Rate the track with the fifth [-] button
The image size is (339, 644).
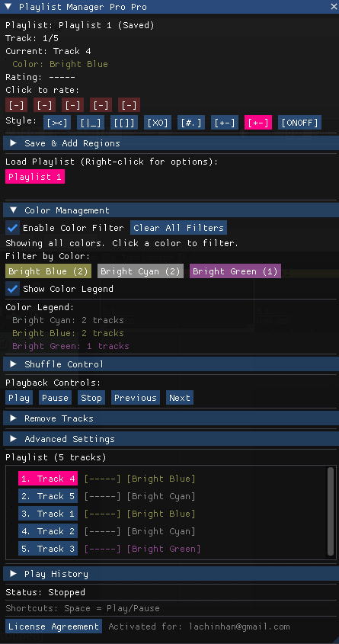click(x=130, y=105)
